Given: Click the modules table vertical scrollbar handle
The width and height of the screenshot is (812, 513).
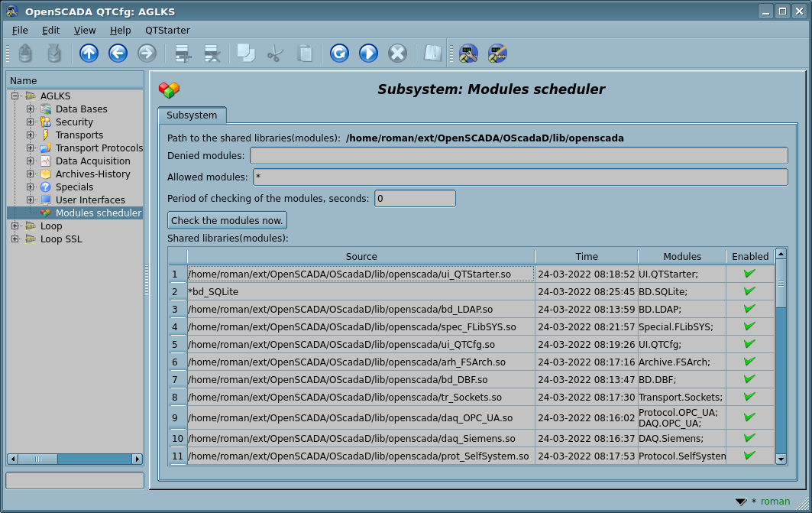Looking at the screenshot, I should [781, 291].
